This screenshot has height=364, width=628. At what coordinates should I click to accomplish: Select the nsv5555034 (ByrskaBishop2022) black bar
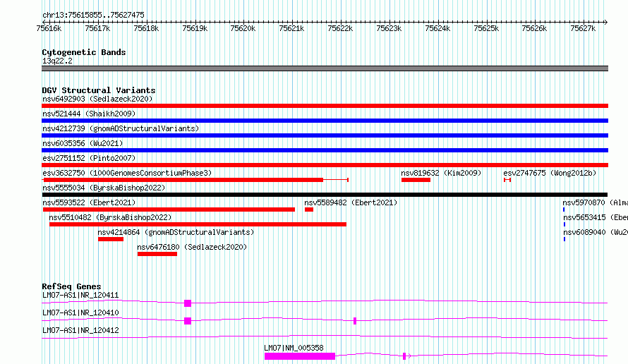pyautogui.click(x=325, y=195)
